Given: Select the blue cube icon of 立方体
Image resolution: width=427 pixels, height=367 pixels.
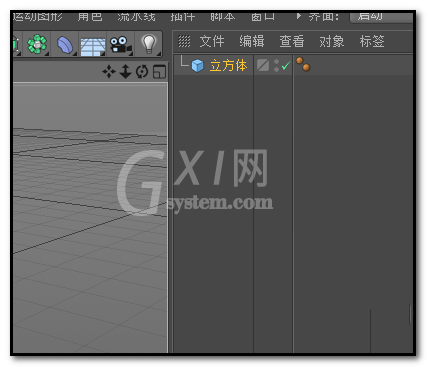Looking at the screenshot, I should pyautogui.click(x=197, y=66).
